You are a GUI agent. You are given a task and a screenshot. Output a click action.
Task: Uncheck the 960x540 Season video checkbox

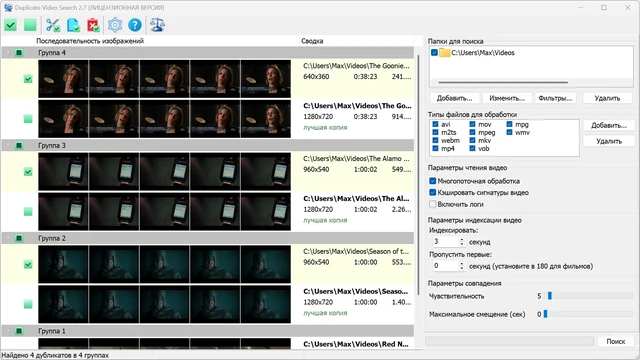tap(28, 264)
